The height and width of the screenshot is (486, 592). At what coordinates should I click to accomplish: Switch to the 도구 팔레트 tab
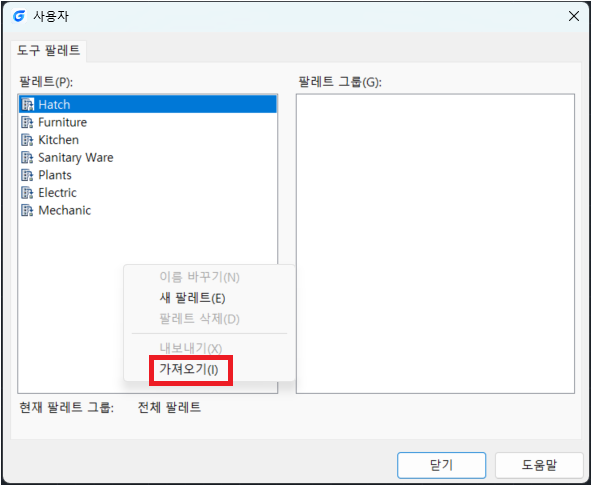pyautogui.click(x=48, y=51)
